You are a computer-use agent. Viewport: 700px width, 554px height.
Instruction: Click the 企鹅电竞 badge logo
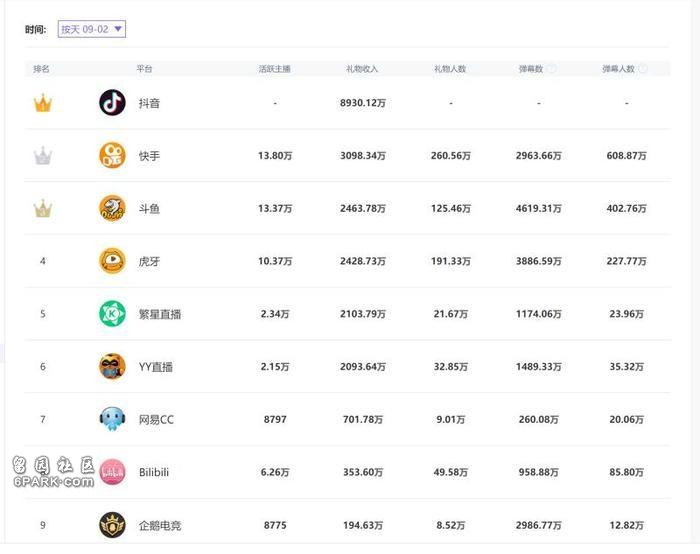[112, 525]
